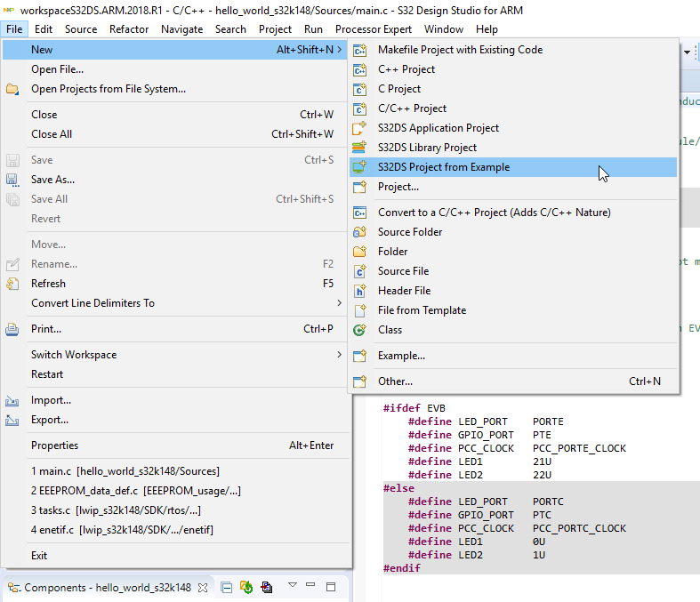Screen dimensions: 700x602
Task: Open the Search menu
Action: (x=230, y=29)
